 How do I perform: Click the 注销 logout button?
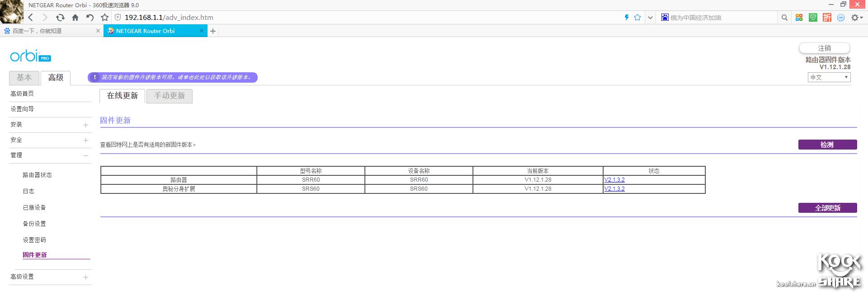point(824,48)
